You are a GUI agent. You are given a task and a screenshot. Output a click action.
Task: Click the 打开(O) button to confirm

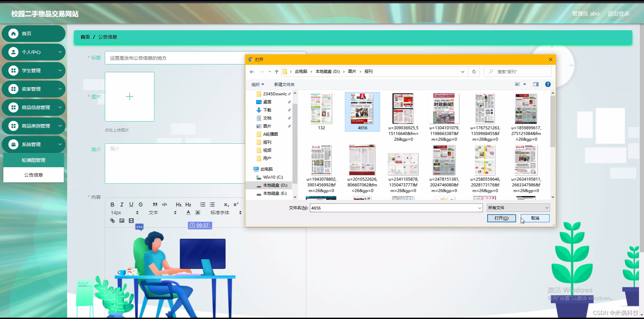pos(501,218)
